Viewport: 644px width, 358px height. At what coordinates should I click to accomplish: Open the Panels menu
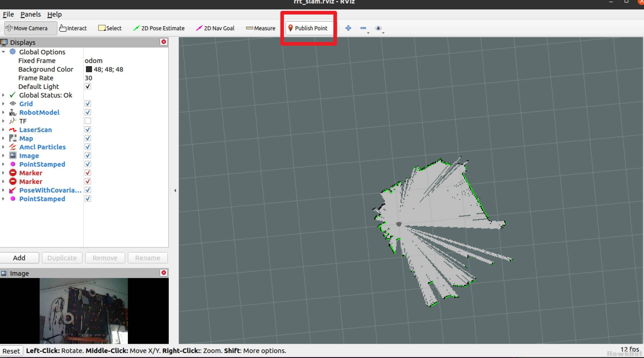pyautogui.click(x=30, y=14)
